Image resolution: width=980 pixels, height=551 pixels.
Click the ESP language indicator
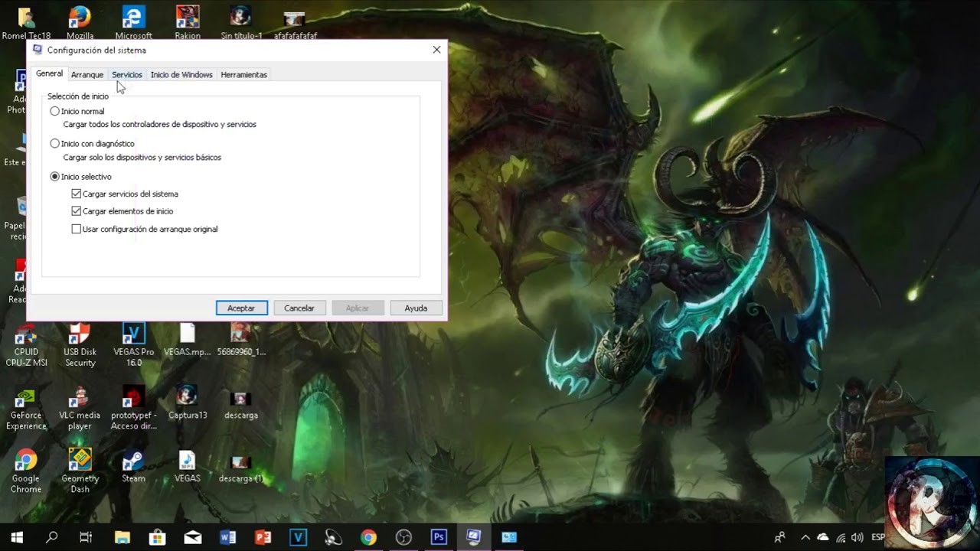coord(878,537)
